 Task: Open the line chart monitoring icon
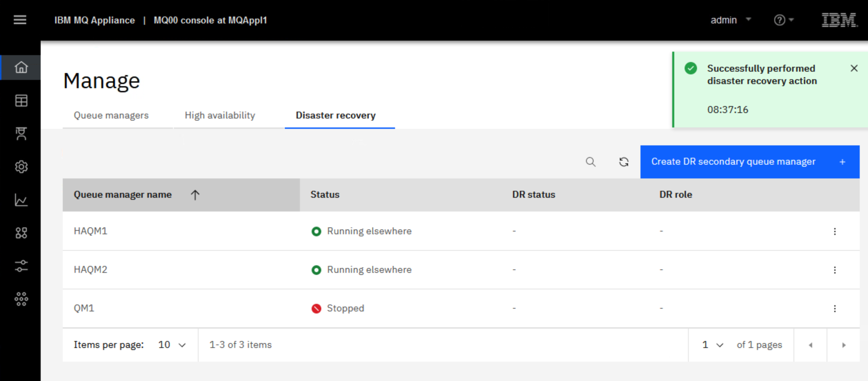[21, 200]
